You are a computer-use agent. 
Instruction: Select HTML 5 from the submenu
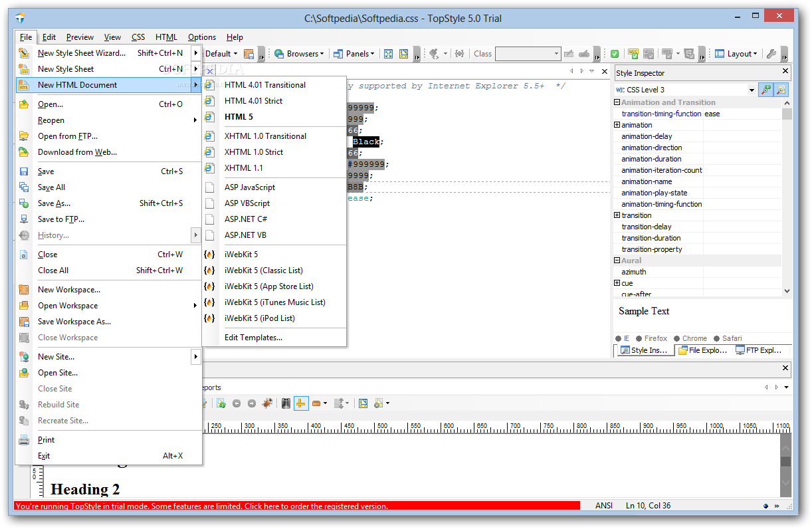pos(274,117)
